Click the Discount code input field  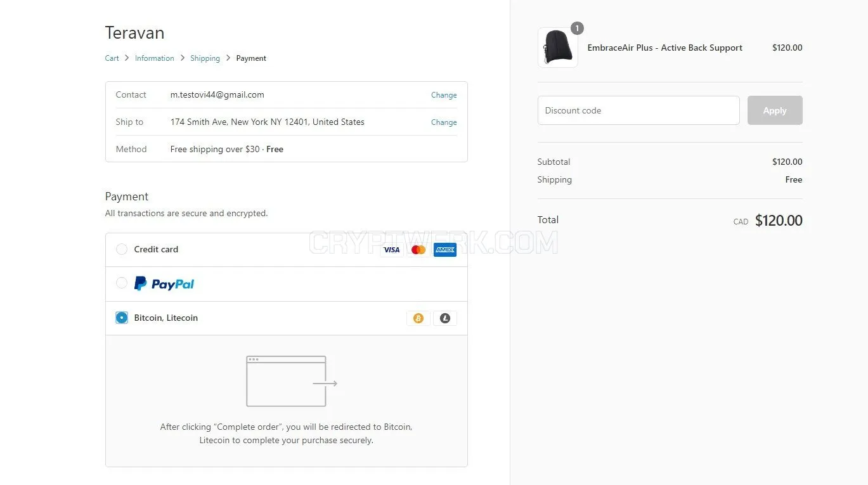[x=638, y=110]
